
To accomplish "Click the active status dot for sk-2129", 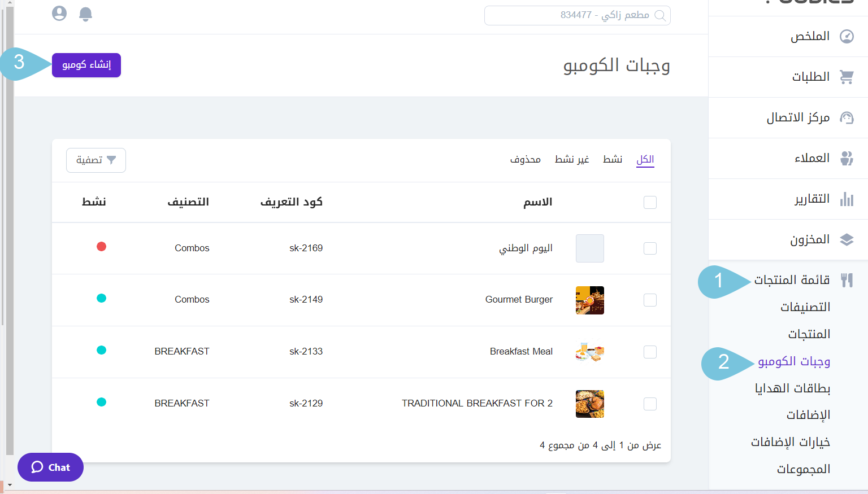I will [101, 402].
